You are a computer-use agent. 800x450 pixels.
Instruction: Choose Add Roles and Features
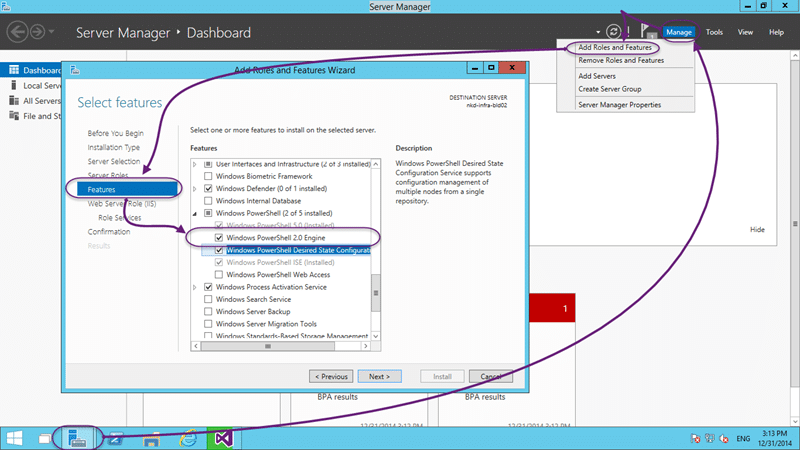(615, 47)
